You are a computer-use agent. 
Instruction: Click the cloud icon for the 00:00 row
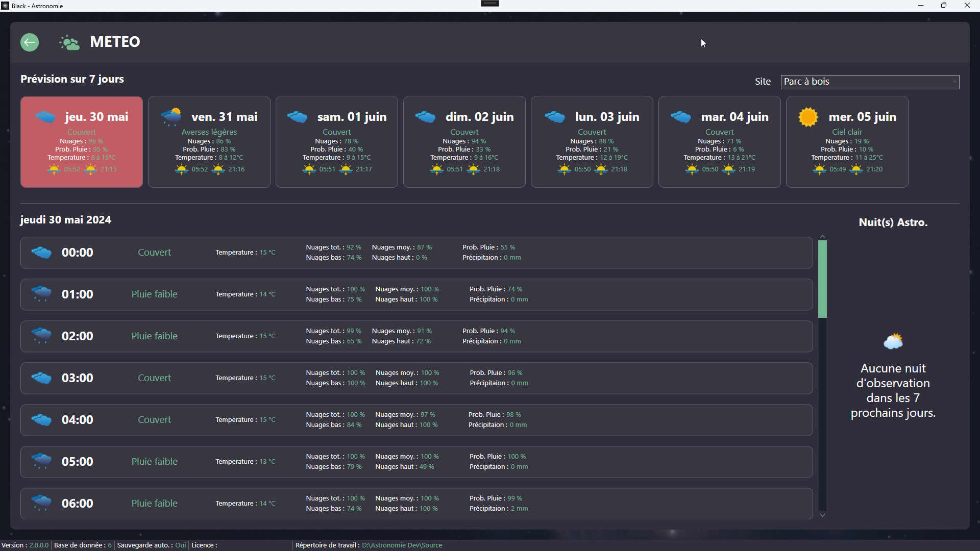[41, 253]
